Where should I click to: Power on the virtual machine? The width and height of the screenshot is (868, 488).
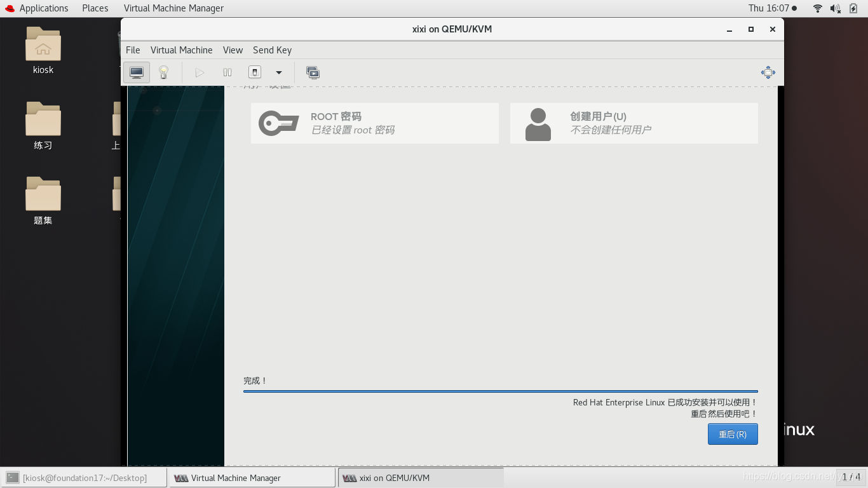tap(200, 72)
